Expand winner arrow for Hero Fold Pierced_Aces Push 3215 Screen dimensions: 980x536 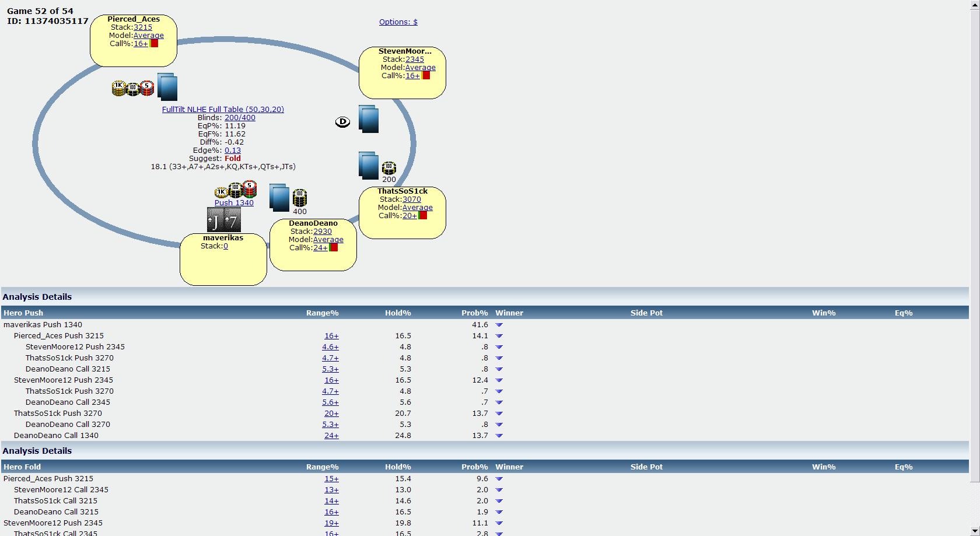[x=499, y=479]
